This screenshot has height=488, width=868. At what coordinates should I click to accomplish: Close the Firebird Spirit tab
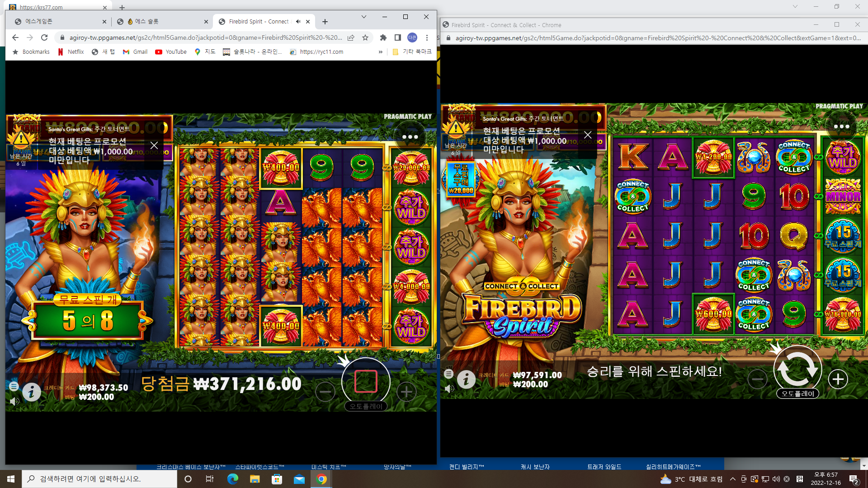(x=308, y=21)
